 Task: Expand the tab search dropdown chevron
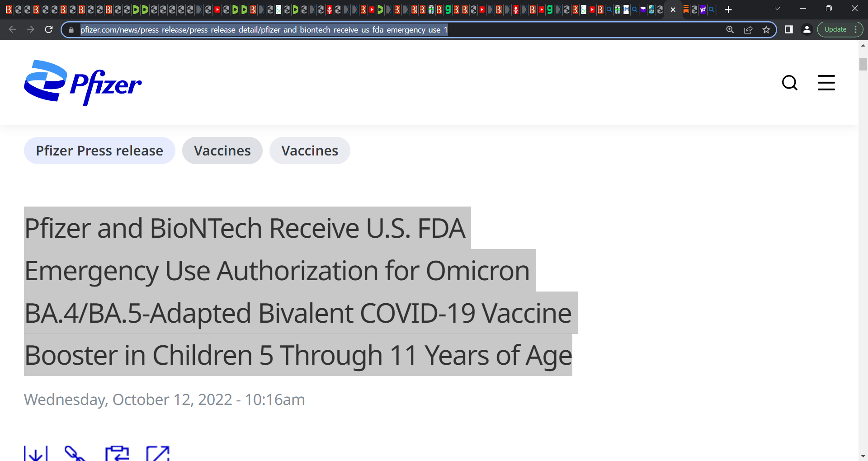tap(778, 9)
